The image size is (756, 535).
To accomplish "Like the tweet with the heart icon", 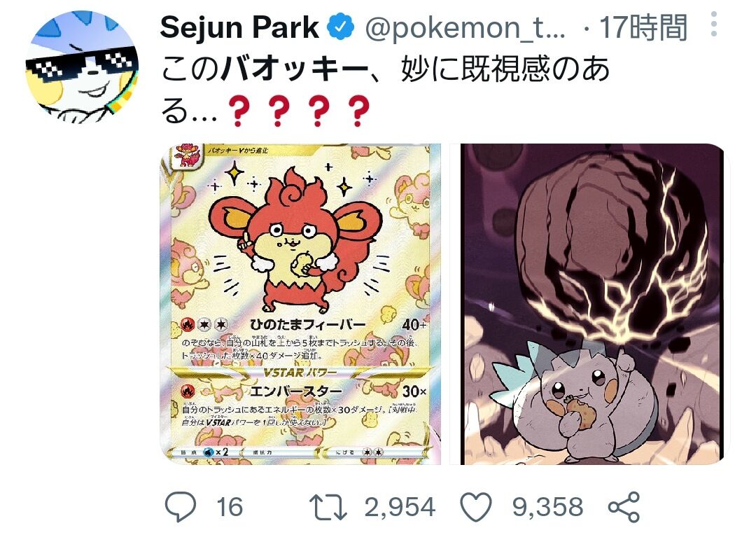I will tap(476, 506).
